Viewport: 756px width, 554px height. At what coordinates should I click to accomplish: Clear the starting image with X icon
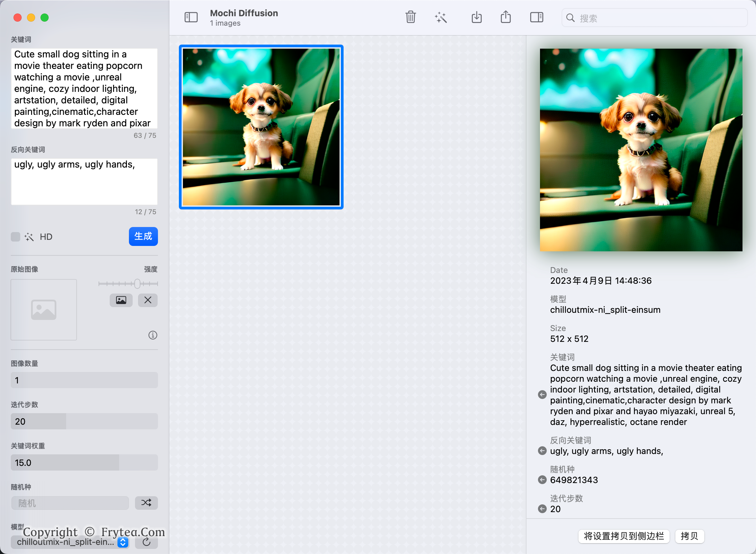point(148,300)
